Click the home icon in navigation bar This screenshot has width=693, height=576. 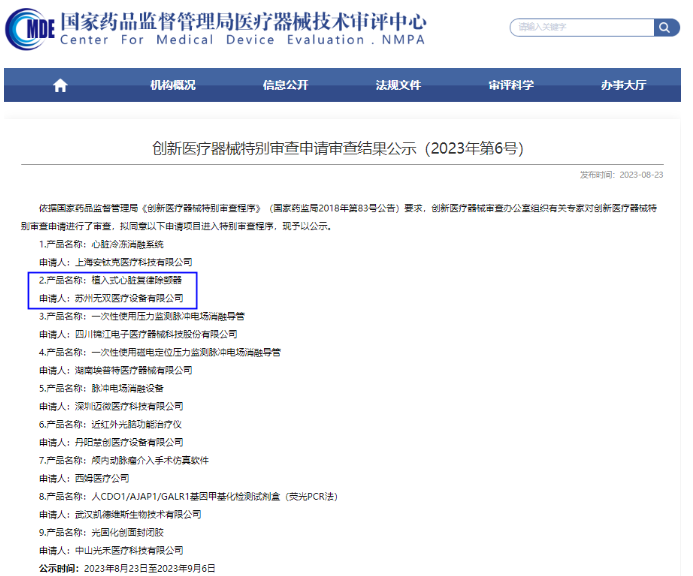[x=60, y=85]
